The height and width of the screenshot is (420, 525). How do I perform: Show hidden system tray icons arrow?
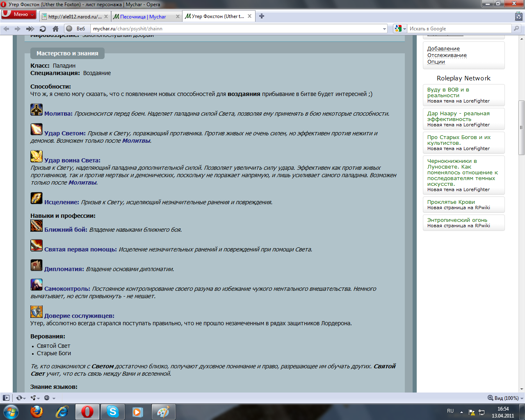(x=461, y=412)
